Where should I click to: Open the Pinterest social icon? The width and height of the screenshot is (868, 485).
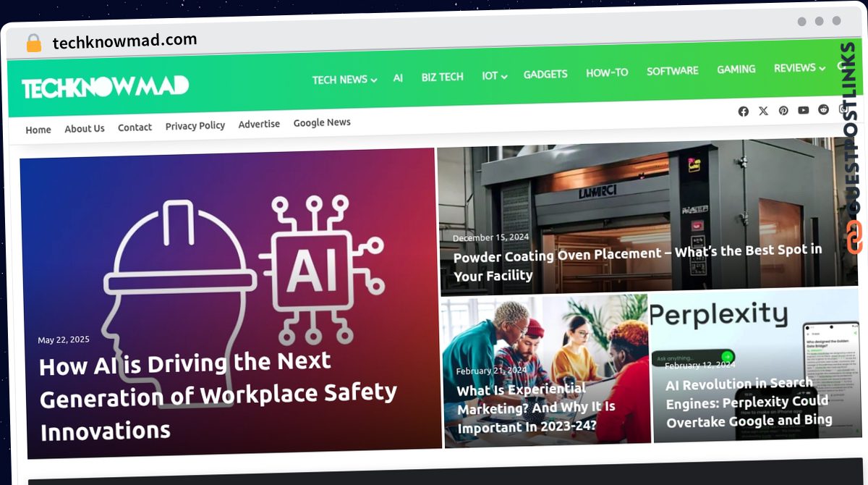[x=783, y=110]
